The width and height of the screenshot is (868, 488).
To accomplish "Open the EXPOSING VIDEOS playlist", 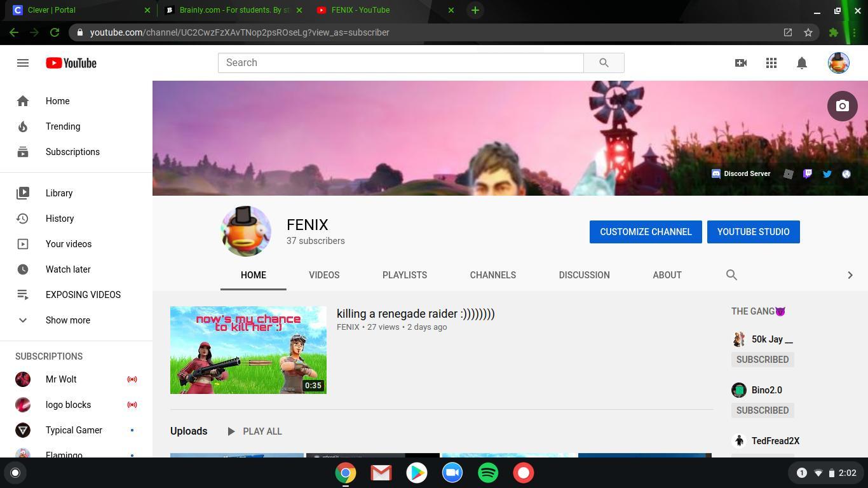I will coord(76,295).
